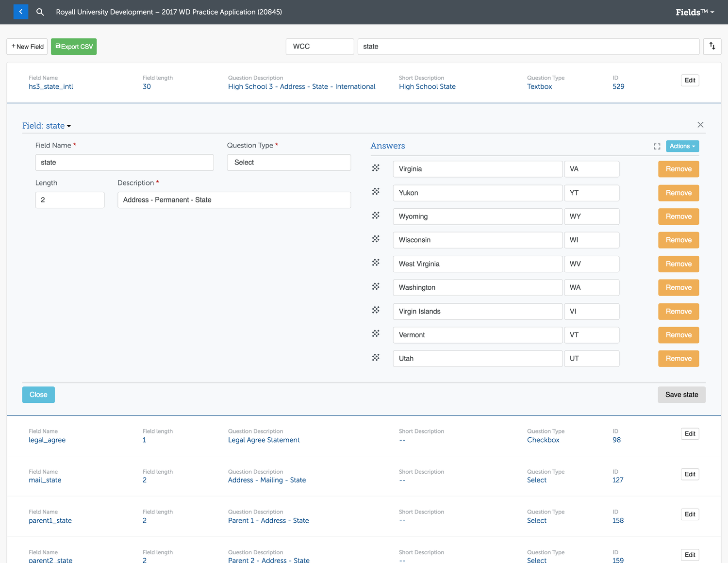Click the drag handle beside Utah

click(376, 358)
